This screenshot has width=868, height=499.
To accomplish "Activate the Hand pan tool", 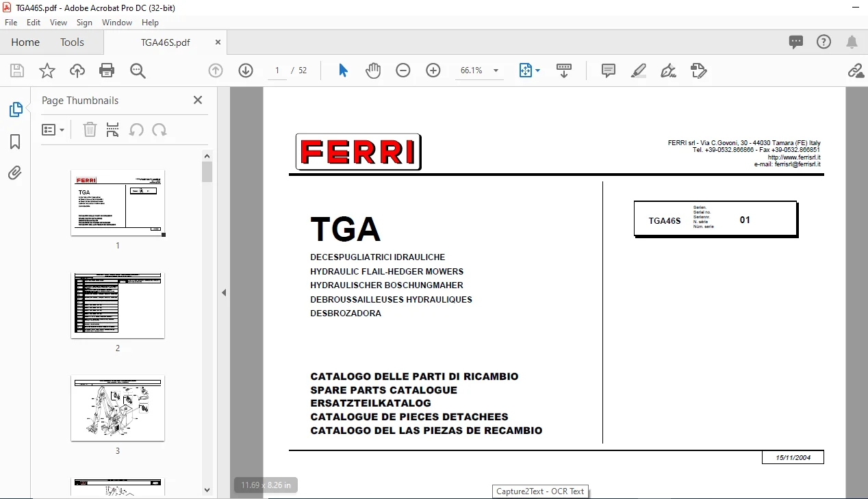I will 373,71.
